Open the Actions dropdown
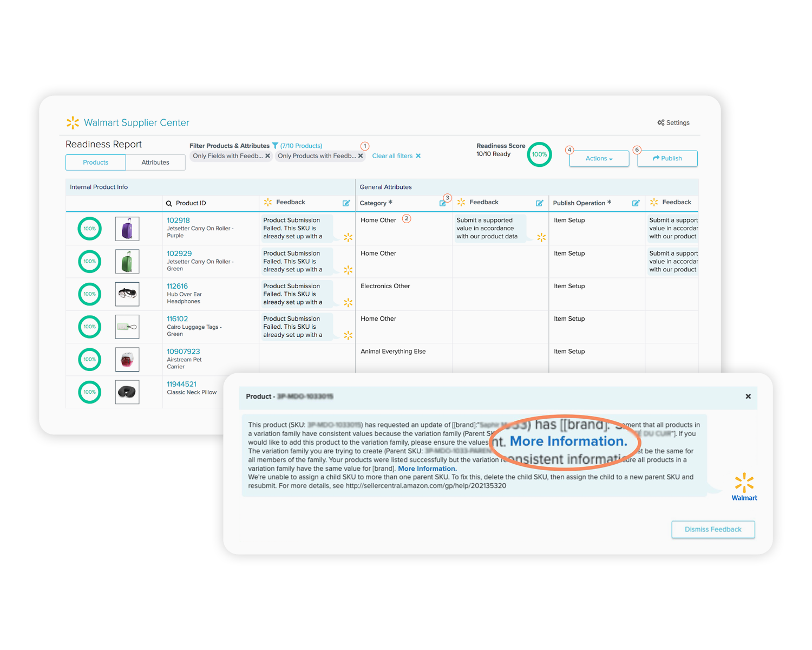 599,159
